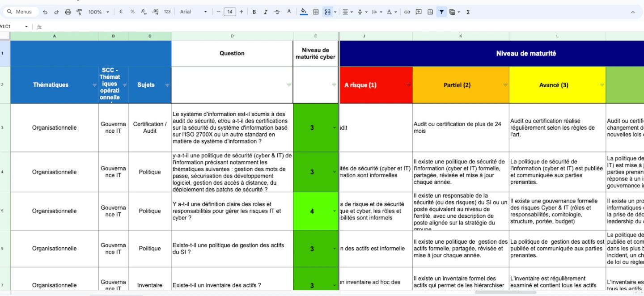Open the zoom 100% dropdown
This screenshot has height=296, width=644.
click(x=98, y=12)
